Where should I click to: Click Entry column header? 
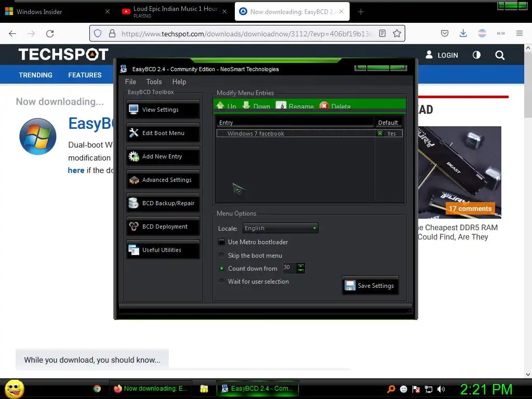(295, 123)
